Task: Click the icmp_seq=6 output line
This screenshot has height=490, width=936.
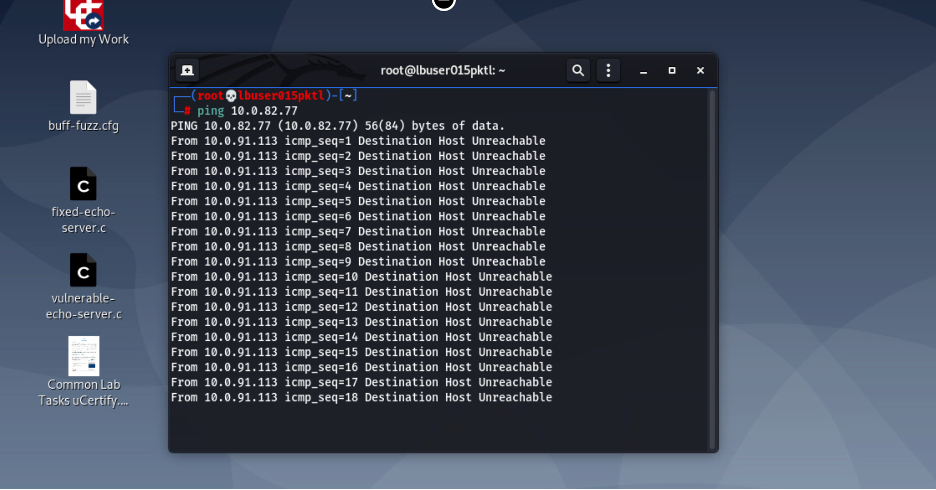Action: click(x=358, y=216)
